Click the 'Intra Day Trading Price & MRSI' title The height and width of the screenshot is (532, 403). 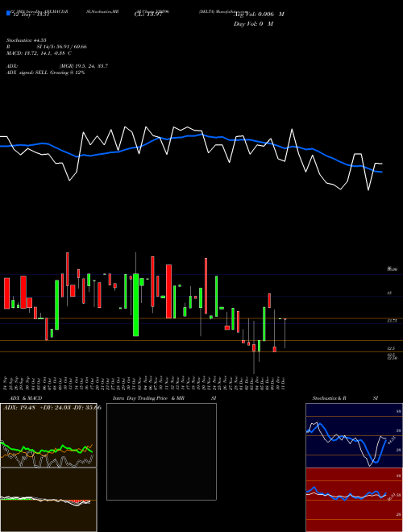click(164, 398)
